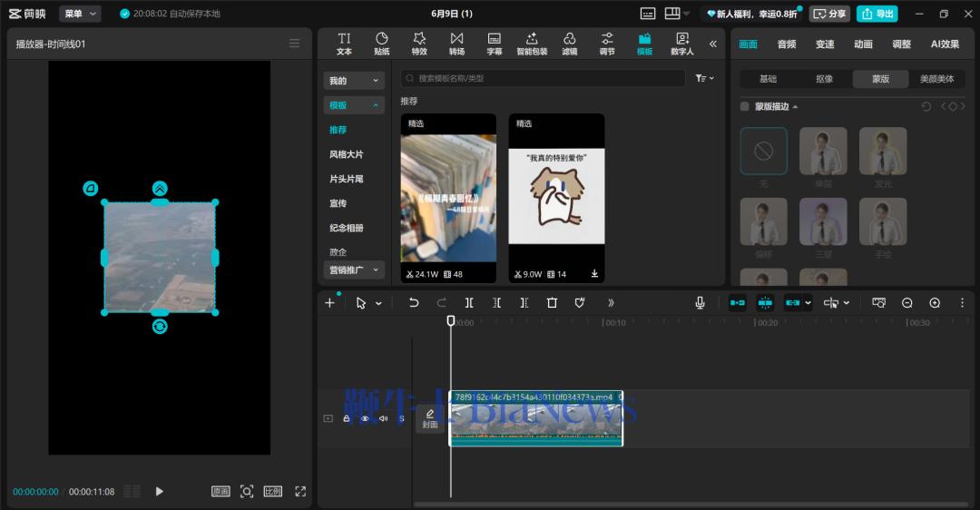Open the timeline more-options dots menu

coord(962,303)
